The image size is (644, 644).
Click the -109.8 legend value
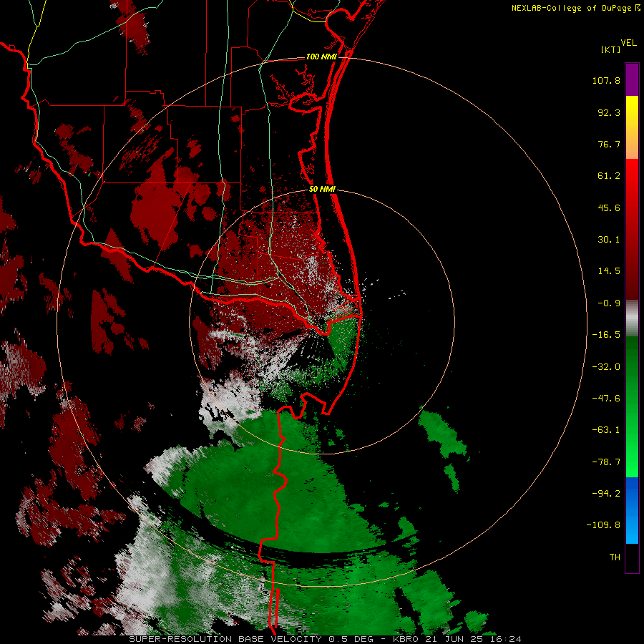pyautogui.click(x=603, y=525)
